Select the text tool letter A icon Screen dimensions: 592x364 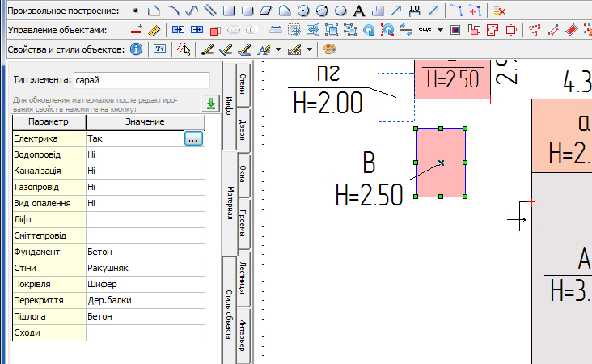[x=359, y=11]
